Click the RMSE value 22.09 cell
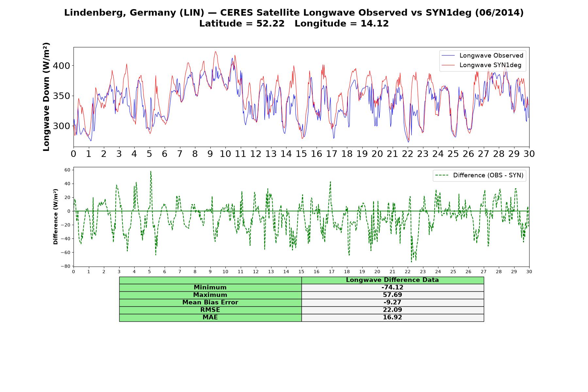The height and width of the screenshot is (392, 588). coord(392,310)
